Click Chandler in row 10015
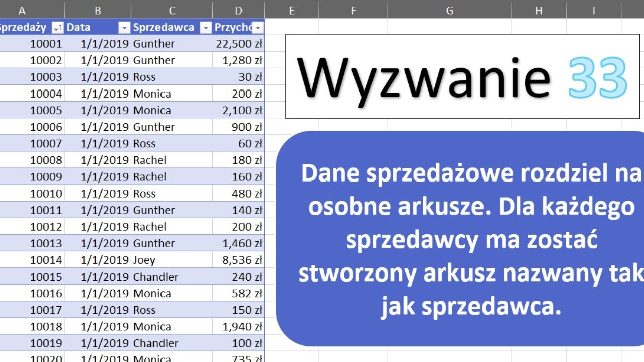The height and width of the screenshot is (362, 644). 172,277
